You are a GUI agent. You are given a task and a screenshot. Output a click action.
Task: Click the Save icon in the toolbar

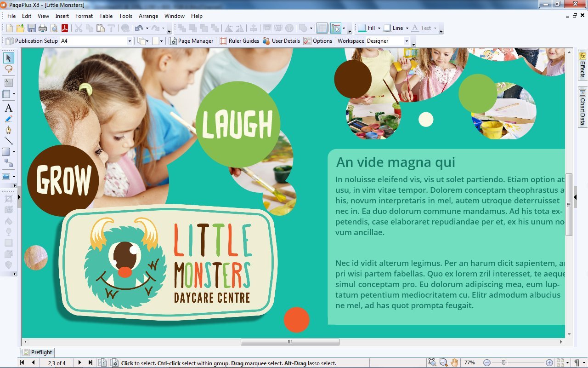pyautogui.click(x=32, y=28)
